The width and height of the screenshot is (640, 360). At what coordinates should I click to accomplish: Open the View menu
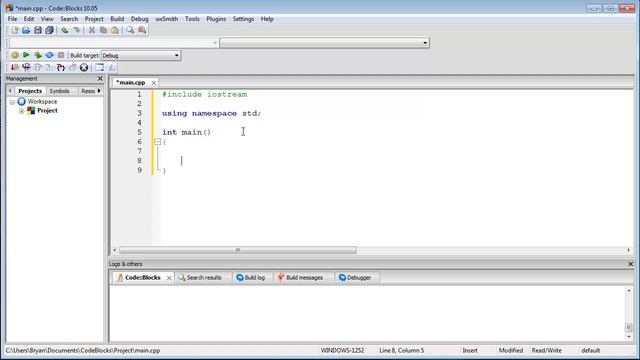47,19
